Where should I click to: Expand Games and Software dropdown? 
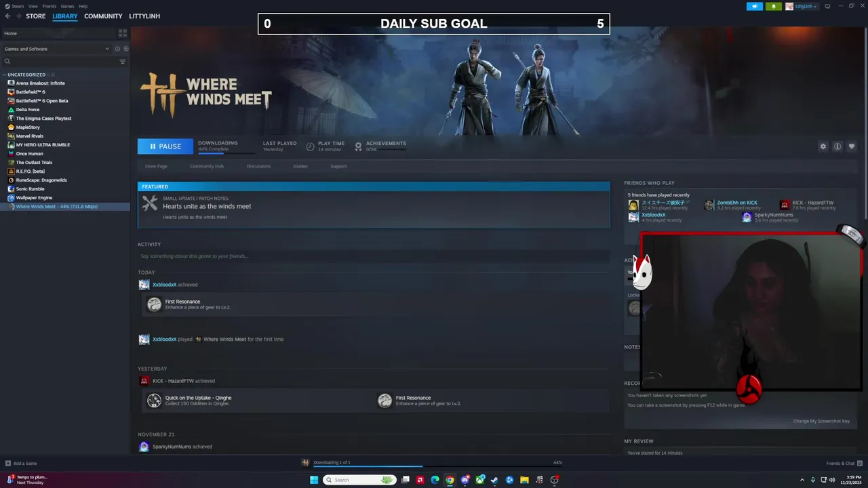[56, 49]
